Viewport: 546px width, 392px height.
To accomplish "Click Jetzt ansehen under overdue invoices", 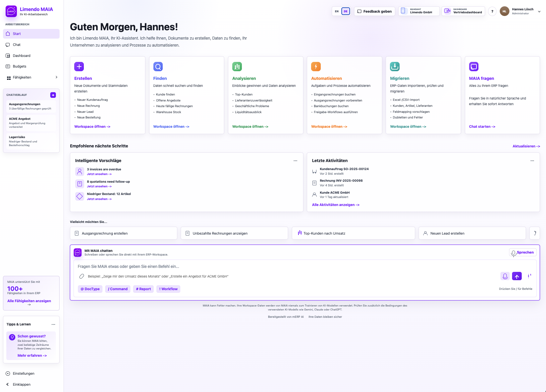I will point(99,174).
